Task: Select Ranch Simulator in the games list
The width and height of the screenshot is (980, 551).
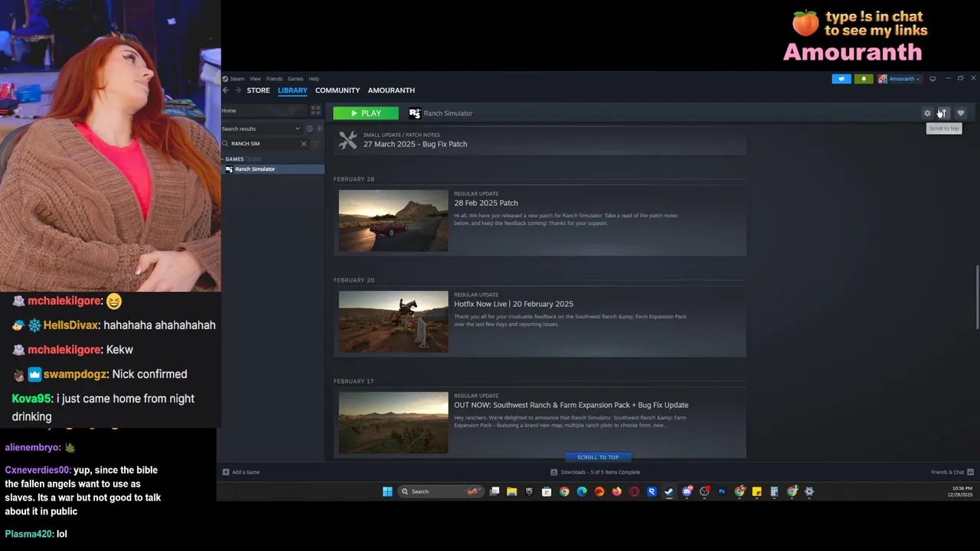Action: click(x=273, y=169)
